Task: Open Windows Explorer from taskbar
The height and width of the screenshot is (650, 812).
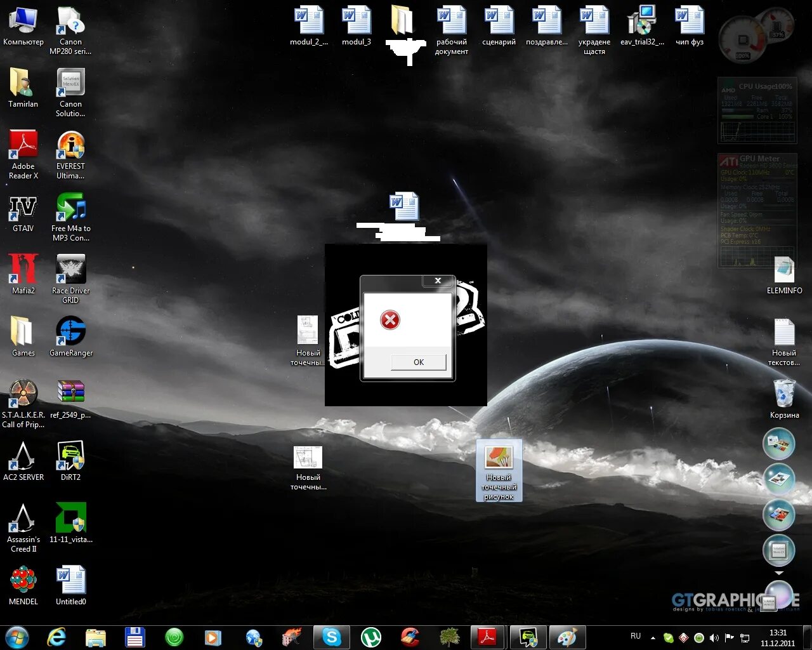Action: [x=96, y=637]
